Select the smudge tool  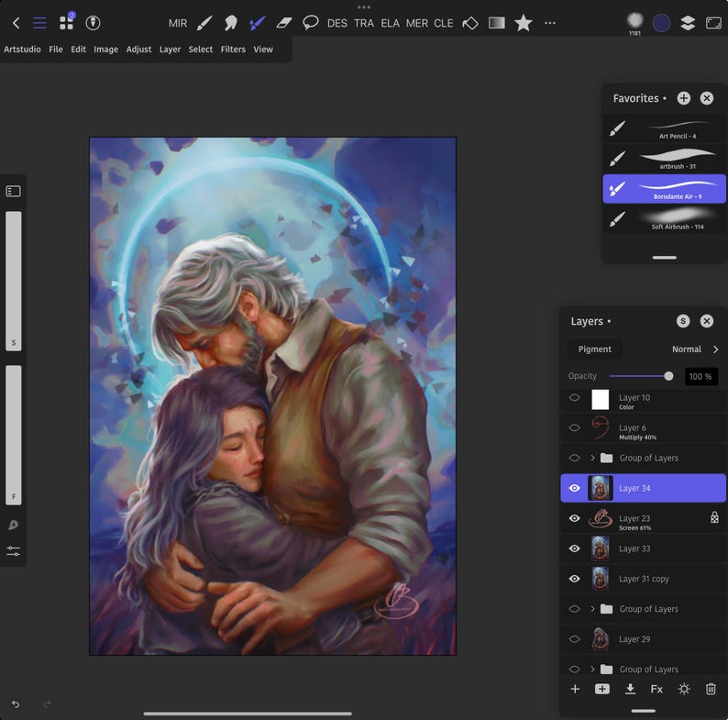coord(230,23)
